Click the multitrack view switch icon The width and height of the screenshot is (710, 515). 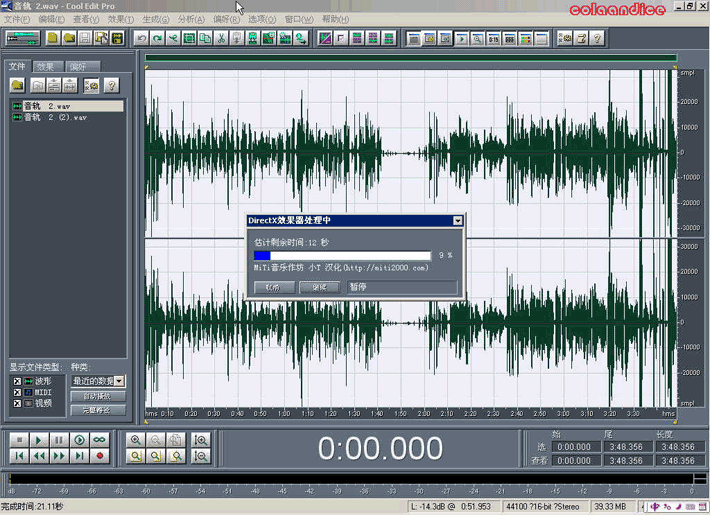pos(22,39)
